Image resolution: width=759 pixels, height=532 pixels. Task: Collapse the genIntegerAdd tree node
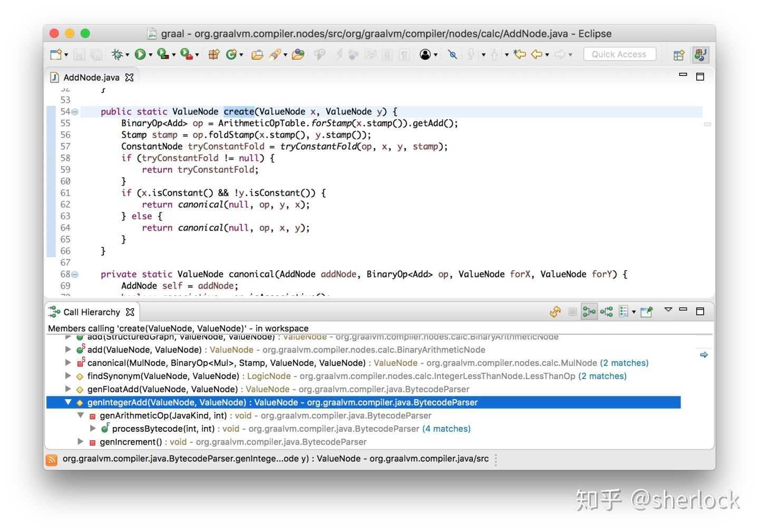68,402
